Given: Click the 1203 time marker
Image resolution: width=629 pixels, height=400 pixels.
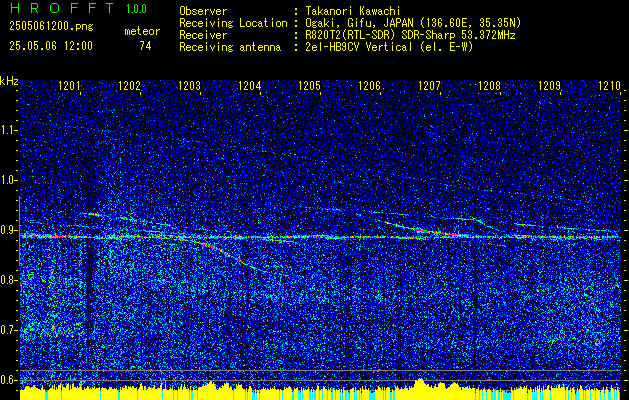Looking at the screenshot, I should (x=189, y=86).
